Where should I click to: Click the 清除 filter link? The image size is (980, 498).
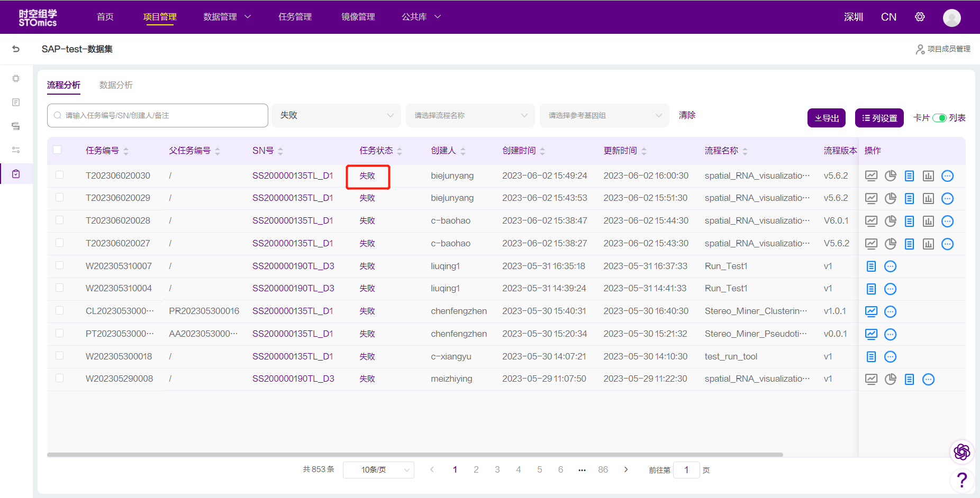687,115
